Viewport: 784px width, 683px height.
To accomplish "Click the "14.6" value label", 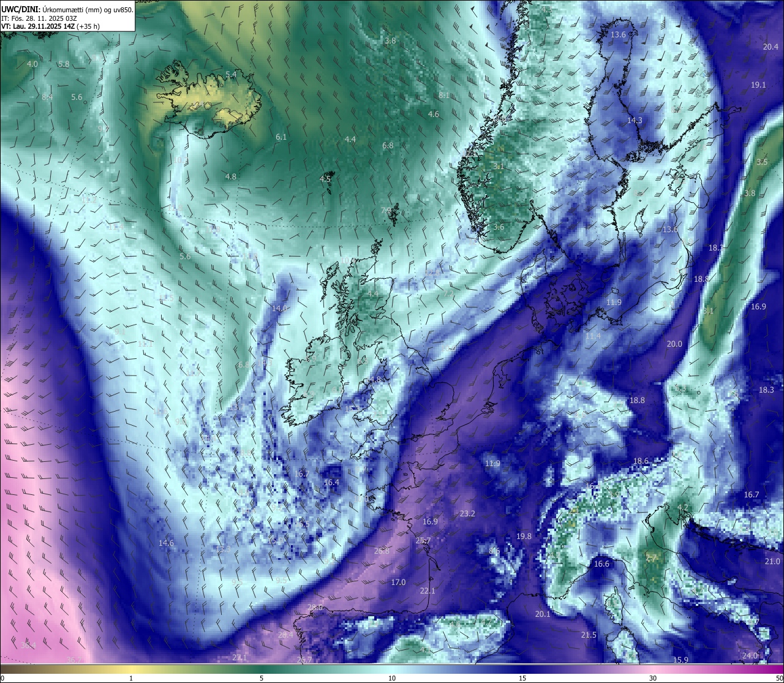I will 166,543.
